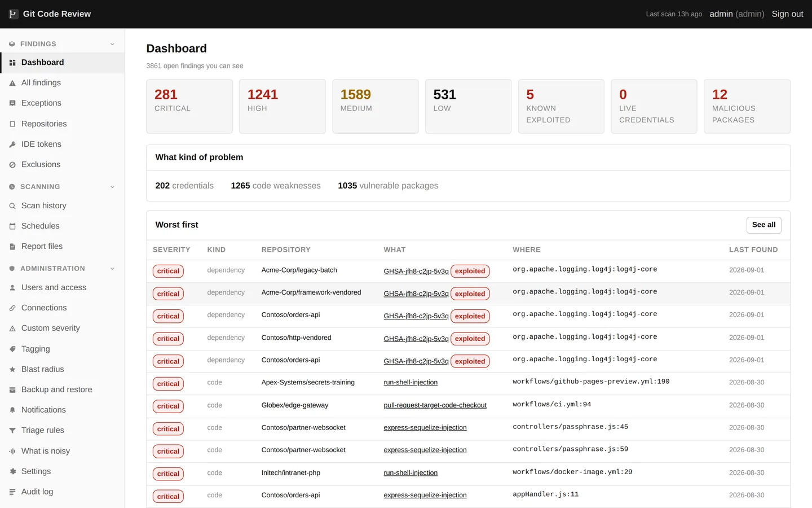Screen dimensions: 812x508
Task: Click the See all button
Action: click(x=764, y=225)
